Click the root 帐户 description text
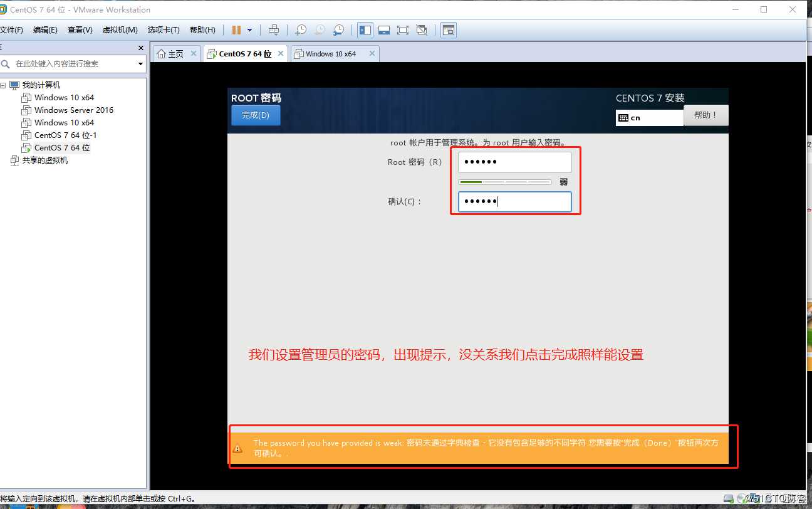This screenshot has height=509, width=812. (478, 143)
